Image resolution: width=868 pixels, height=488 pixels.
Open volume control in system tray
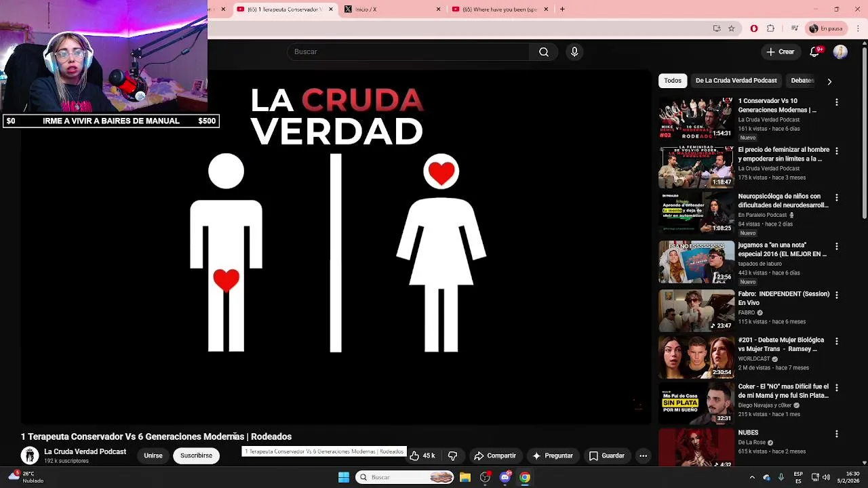(827, 477)
